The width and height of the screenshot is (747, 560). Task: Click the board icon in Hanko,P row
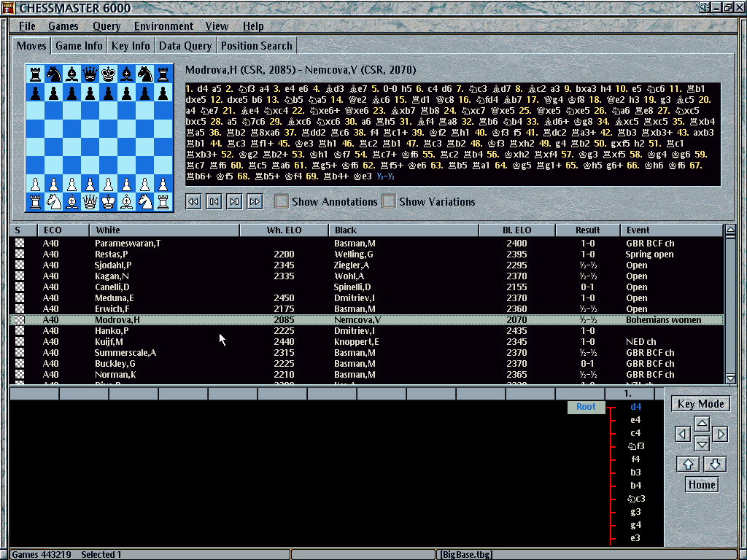(x=20, y=331)
